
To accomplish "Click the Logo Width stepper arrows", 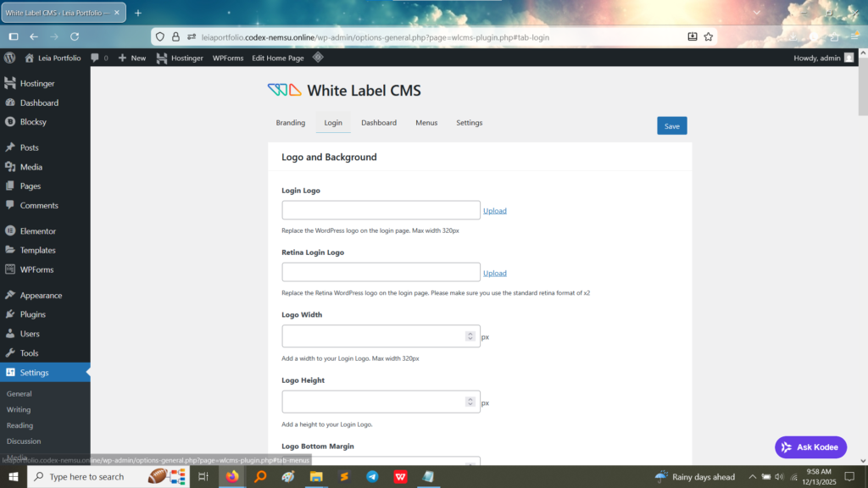I will tap(470, 335).
